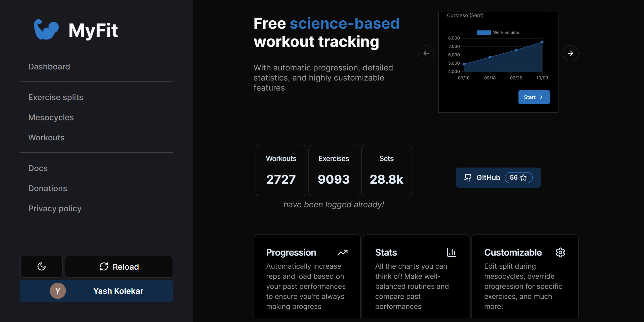Toggle dark mode moon icon

(x=42, y=267)
